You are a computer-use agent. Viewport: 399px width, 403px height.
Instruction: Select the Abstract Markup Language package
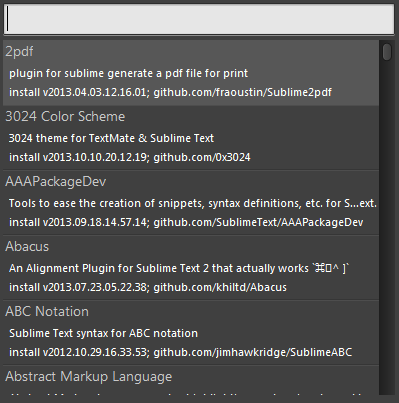click(89, 377)
